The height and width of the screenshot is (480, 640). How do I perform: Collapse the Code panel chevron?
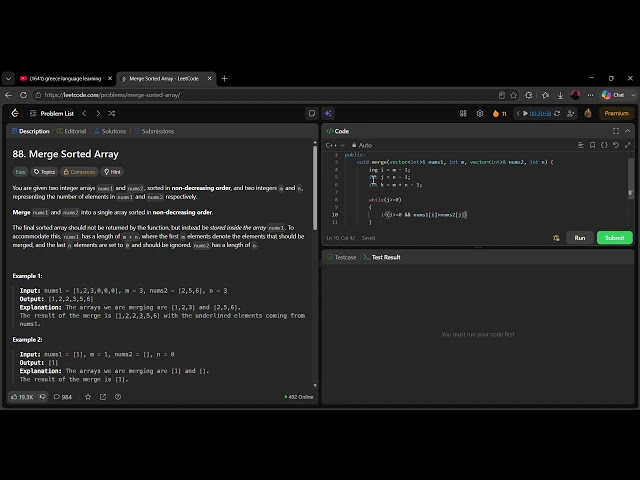[x=628, y=131]
